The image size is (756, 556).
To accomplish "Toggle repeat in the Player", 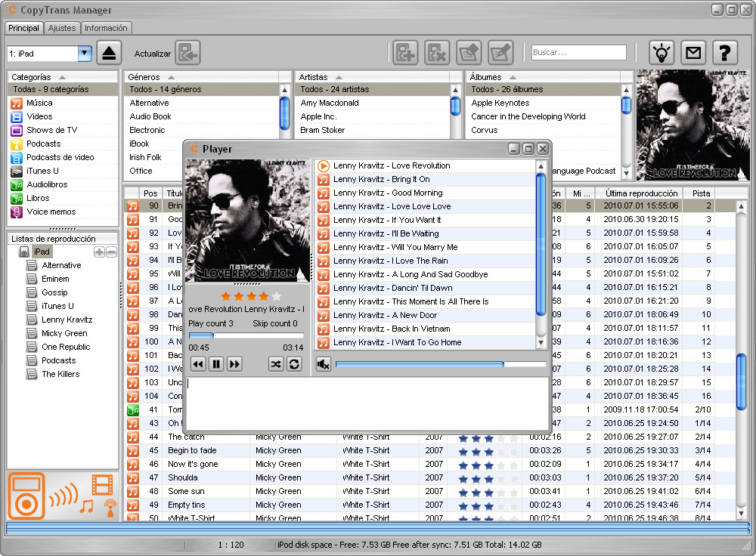I will pyautogui.click(x=294, y=364).
